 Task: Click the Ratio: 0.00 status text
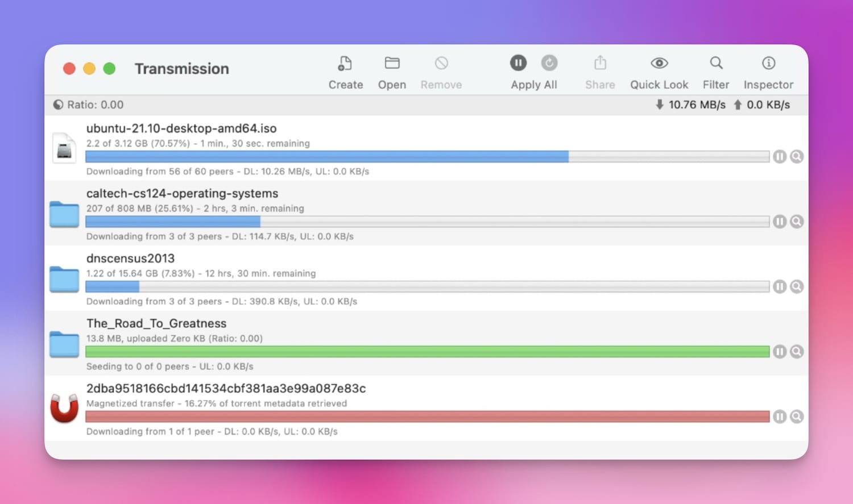[95, 105]
